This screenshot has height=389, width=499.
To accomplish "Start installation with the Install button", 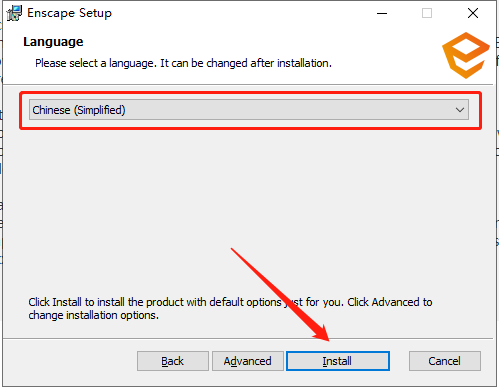I will tap(338, 361).
